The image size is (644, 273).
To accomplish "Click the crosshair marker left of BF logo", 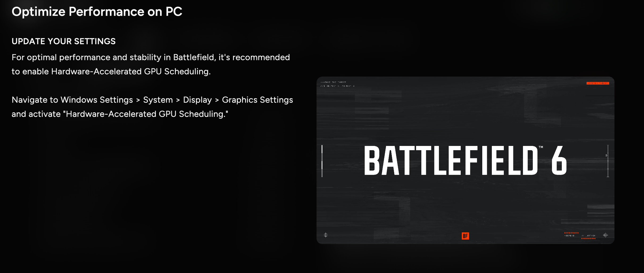I will click(326, 235).
